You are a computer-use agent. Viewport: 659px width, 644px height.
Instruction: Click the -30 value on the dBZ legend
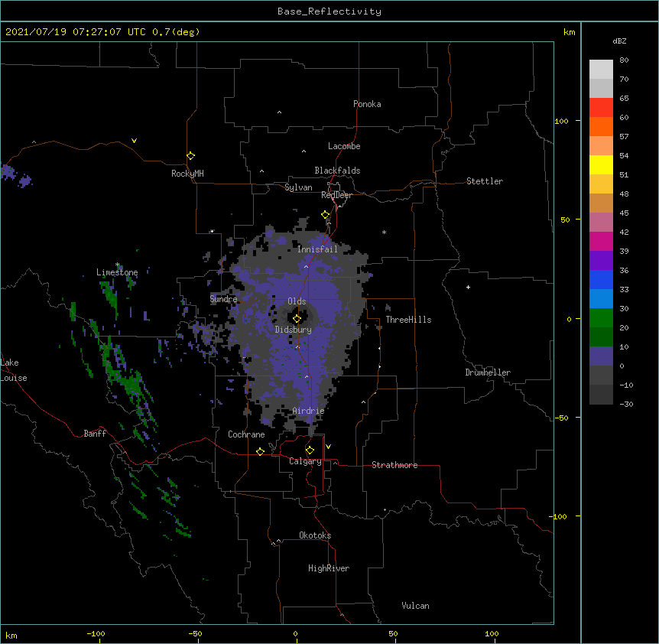[626, 405]
